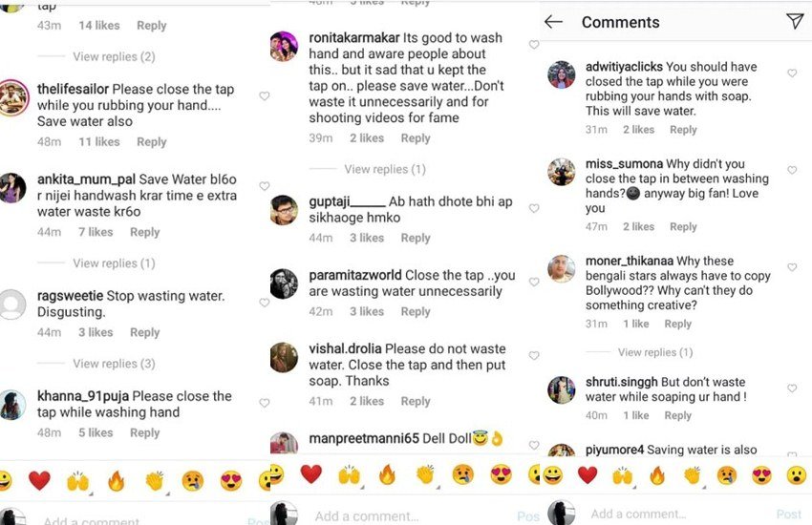Reply to vishal.drolia's comment

coord(415,402)
